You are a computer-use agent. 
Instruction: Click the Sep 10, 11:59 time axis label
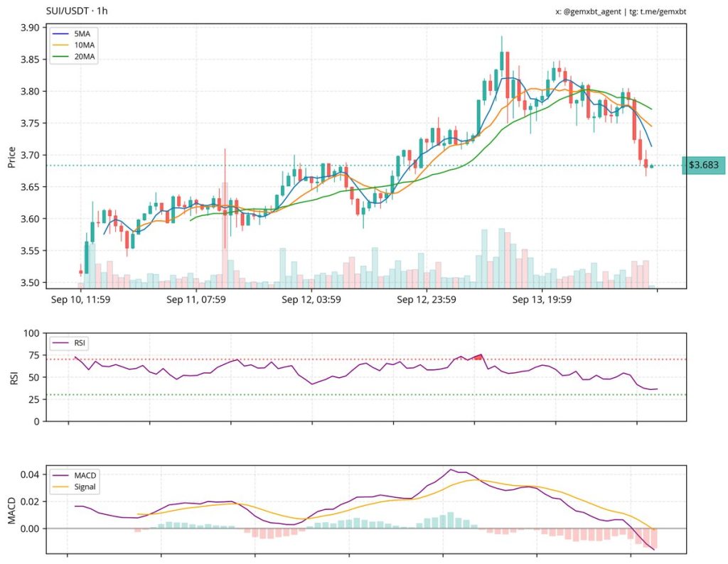point(80,300)
